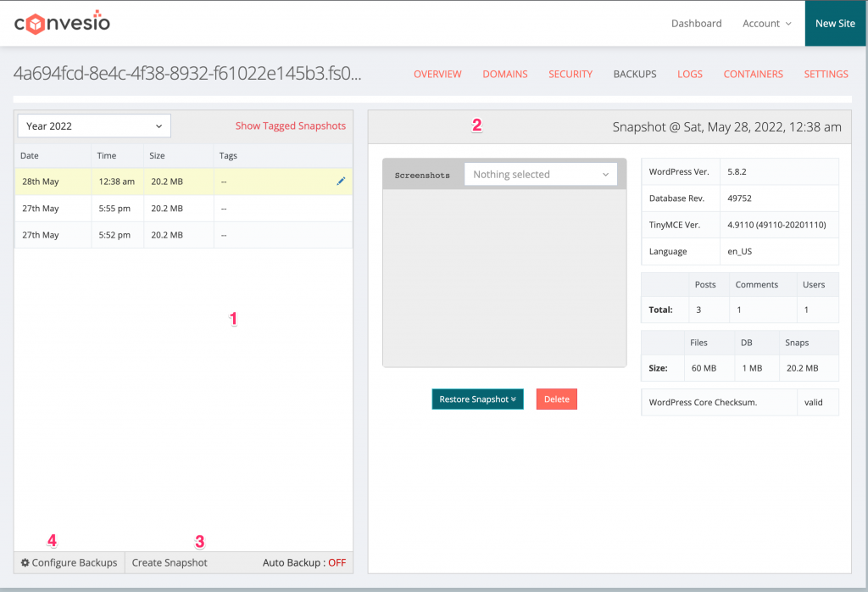Image resolution: width=868 pixels, height=592 pixels.
Task: Click Show Tagged Snapshots link
Action: [291, 126]
